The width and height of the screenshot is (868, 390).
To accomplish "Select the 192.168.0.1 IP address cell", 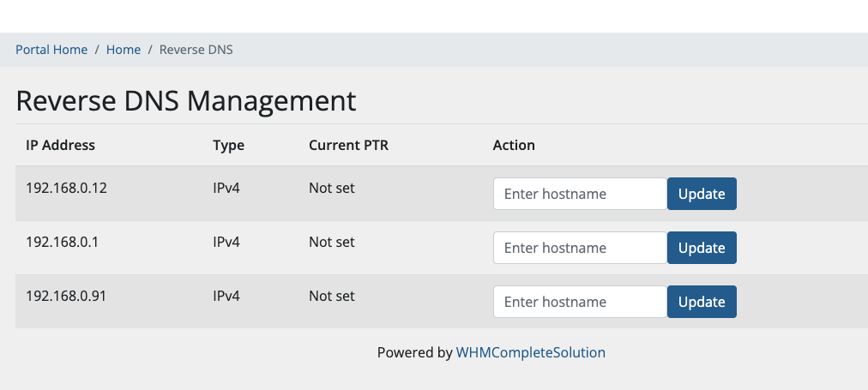I will pyautogui.click(x=62, y=243).
